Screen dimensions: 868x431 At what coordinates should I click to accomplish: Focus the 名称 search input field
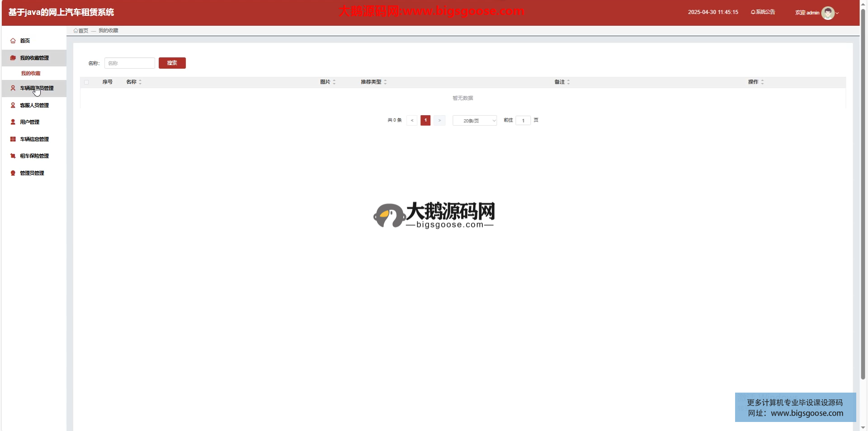130,63
